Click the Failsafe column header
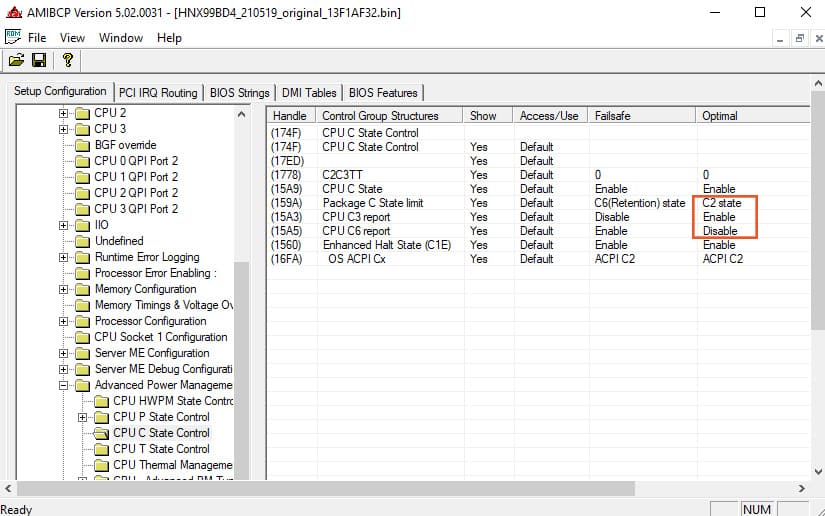825x516 pixels. coord(612,116)
